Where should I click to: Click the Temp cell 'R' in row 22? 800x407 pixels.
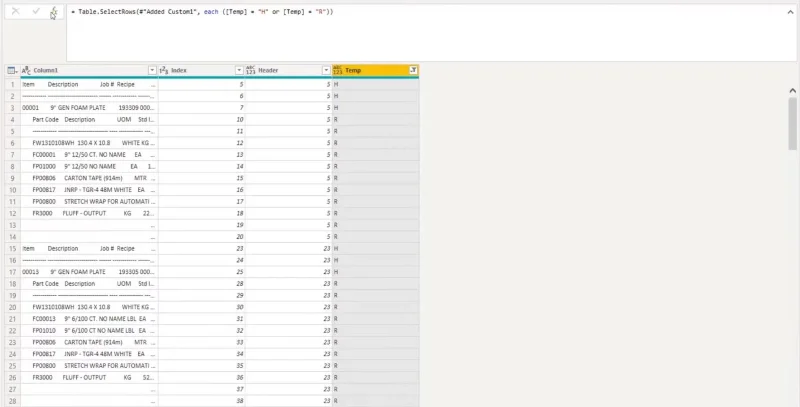tap(376, 330)
